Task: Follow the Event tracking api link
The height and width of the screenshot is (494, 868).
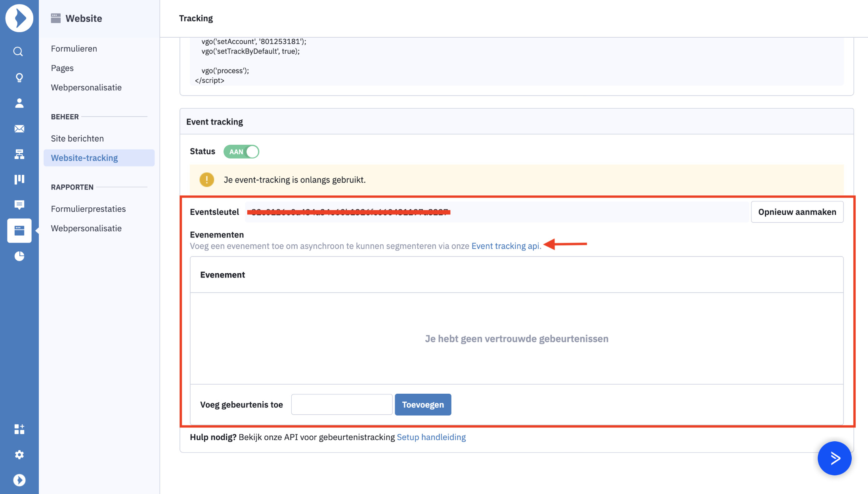Action: pos(505,246)
